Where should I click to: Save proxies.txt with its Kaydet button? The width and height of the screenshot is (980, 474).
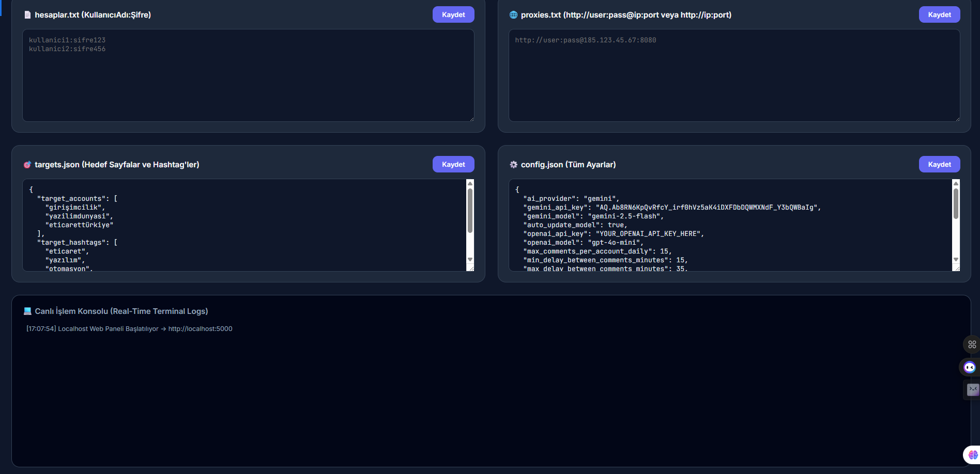[939, 14]
